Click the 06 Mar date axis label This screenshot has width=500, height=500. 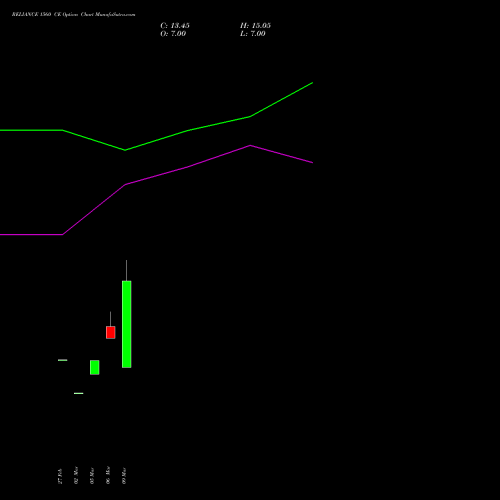(108, 475)
